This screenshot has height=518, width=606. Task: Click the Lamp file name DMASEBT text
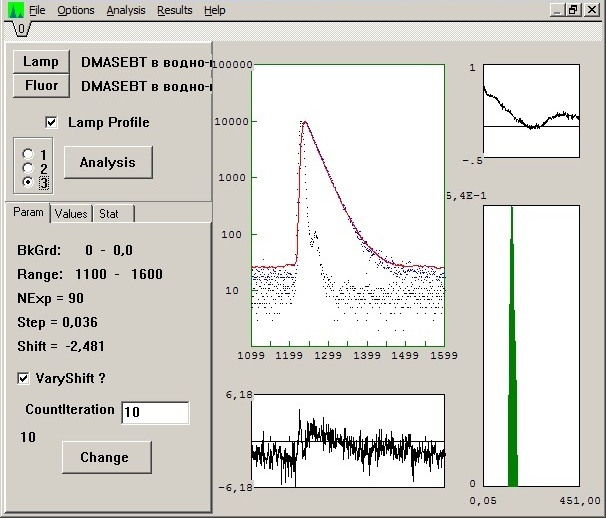point(146,62)
